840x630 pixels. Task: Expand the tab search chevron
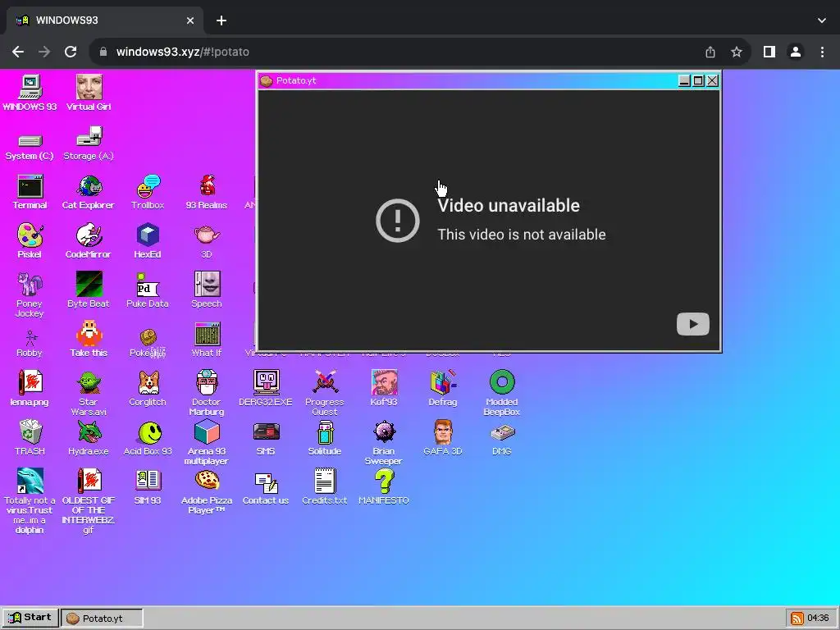point(822,21)
